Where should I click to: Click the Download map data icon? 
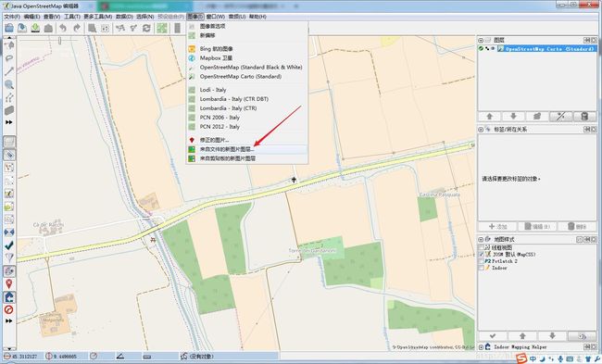(x=35, y=28)
